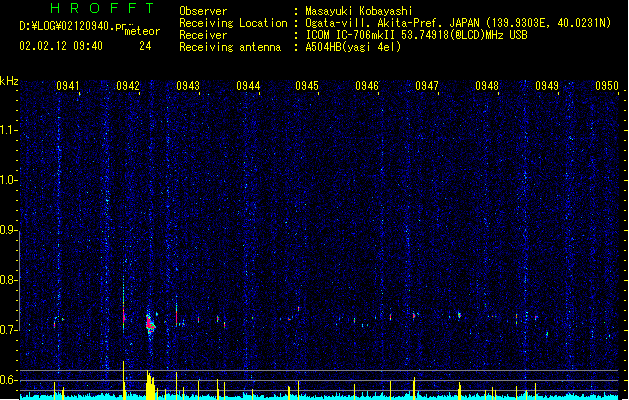Click the 0942 time marker
The image size is (629, 400).
point(128,86)
